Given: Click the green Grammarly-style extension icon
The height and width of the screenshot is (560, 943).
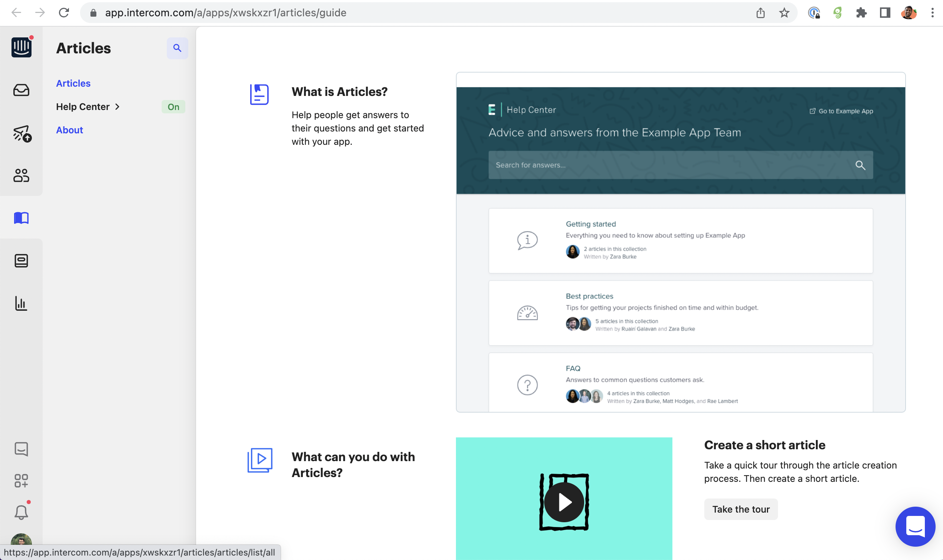Looking at the screenshot, I should click(x=838, y=13).
